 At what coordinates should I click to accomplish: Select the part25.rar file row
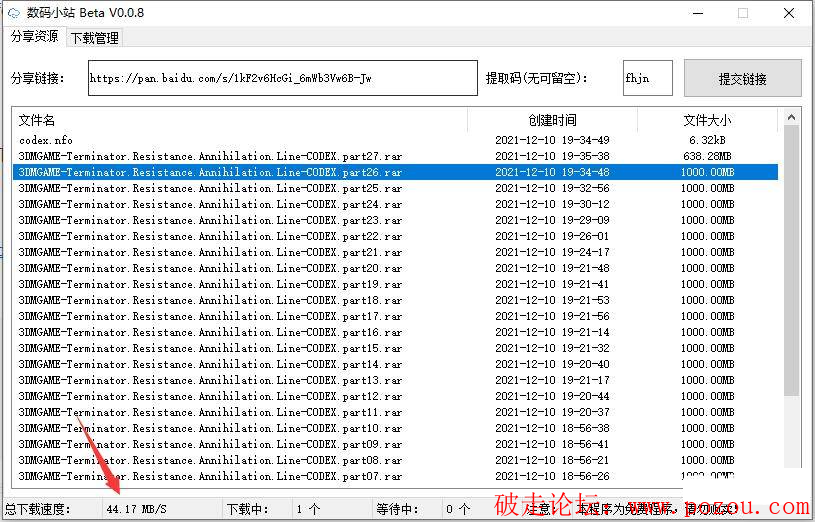coord(396,188)
